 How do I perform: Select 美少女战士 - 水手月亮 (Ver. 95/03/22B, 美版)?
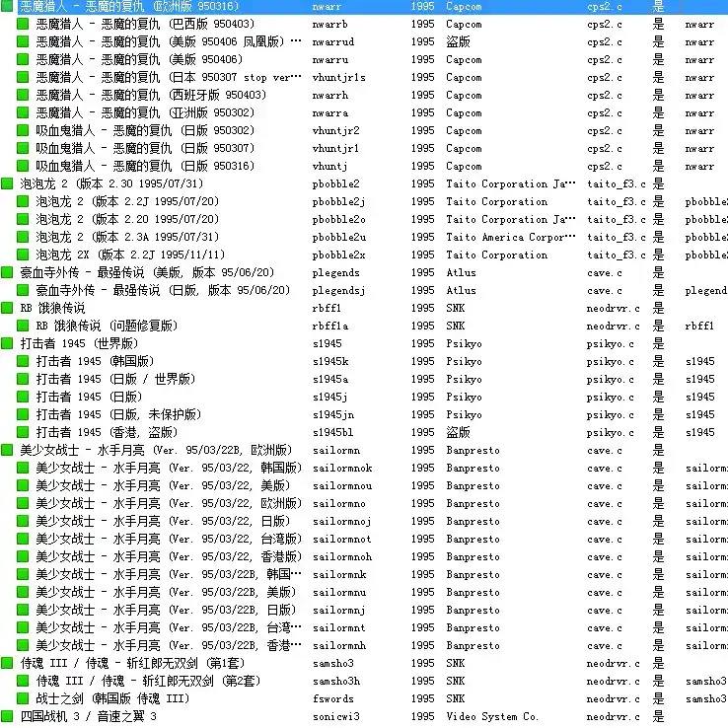(166, 593)
